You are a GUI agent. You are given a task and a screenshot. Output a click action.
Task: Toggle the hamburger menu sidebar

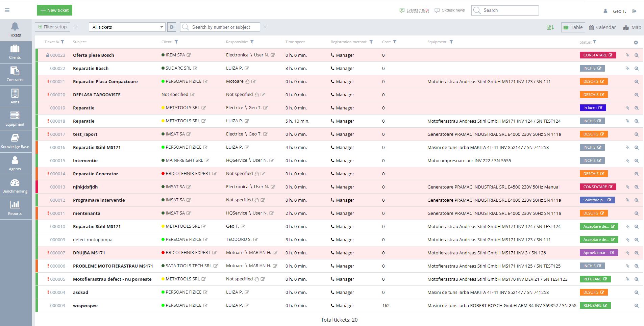[7, 10]
